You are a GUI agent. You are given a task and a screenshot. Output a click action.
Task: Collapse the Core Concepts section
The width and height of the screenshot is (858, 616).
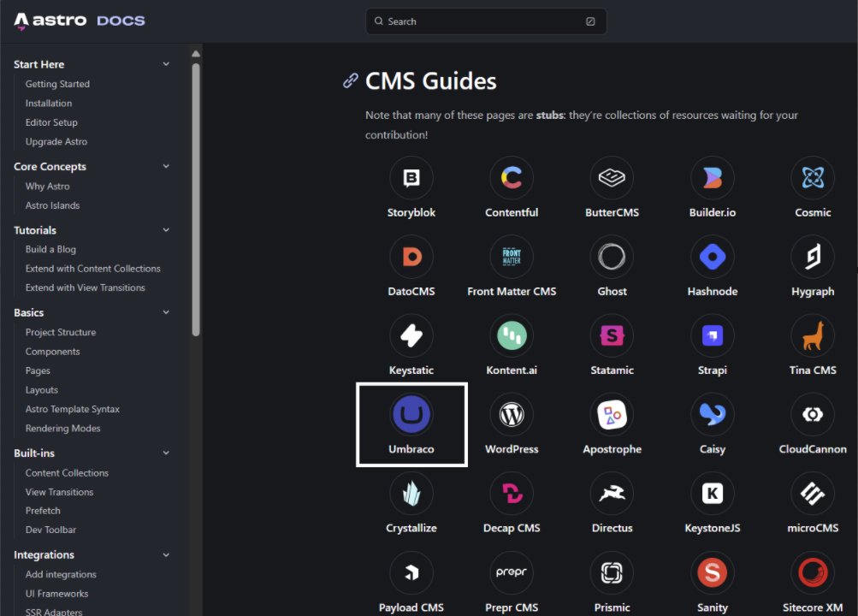point(166,166)
